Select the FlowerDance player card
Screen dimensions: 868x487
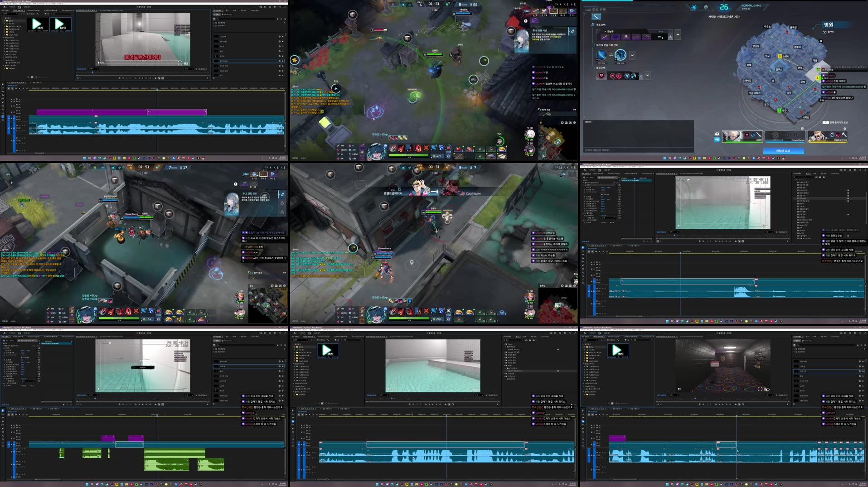(786, 136)
